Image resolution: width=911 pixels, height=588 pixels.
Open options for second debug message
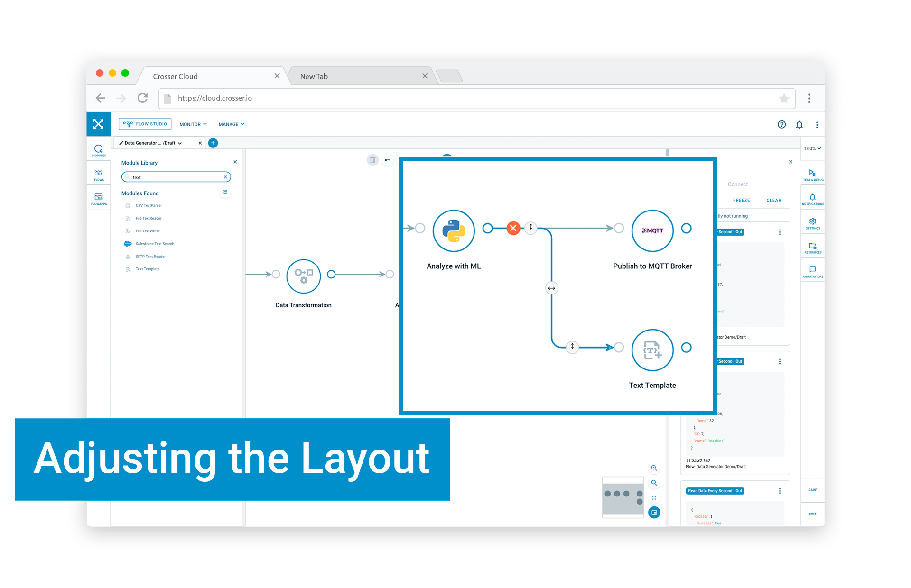[780, 361]
